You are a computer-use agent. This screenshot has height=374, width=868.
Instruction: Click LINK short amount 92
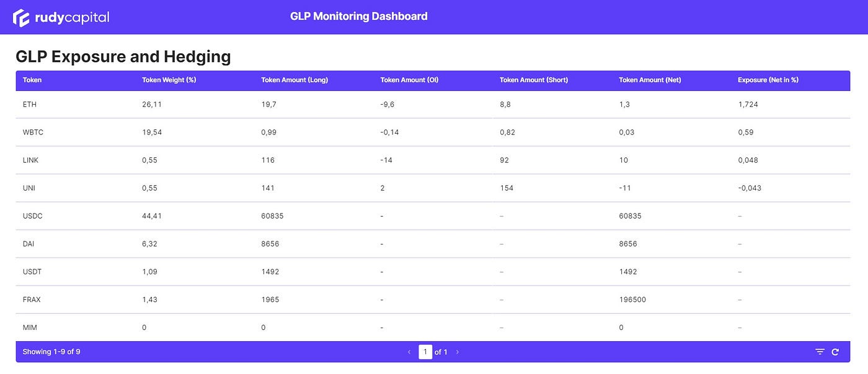point(504,160)
